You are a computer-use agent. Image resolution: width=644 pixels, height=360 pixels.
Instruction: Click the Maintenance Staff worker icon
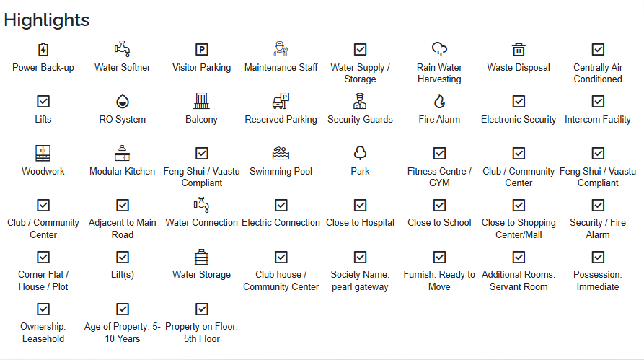[281, 50]
